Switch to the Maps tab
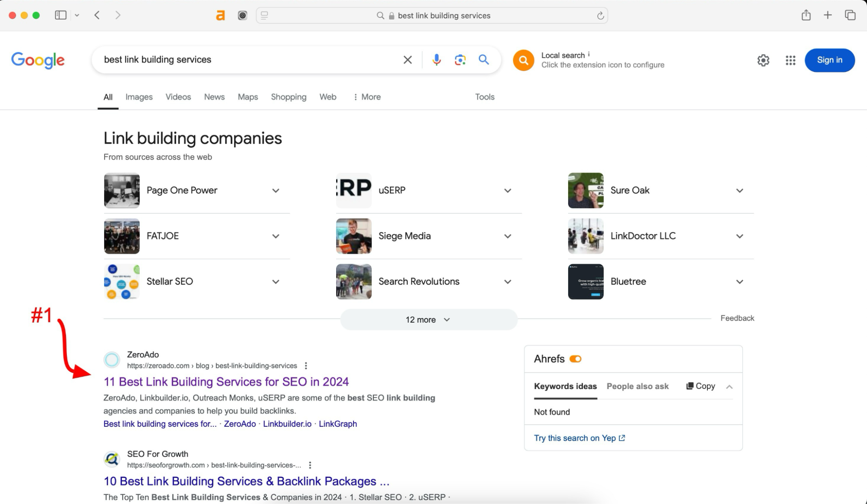This screenshot has height=504, width=867. (248, 97)
